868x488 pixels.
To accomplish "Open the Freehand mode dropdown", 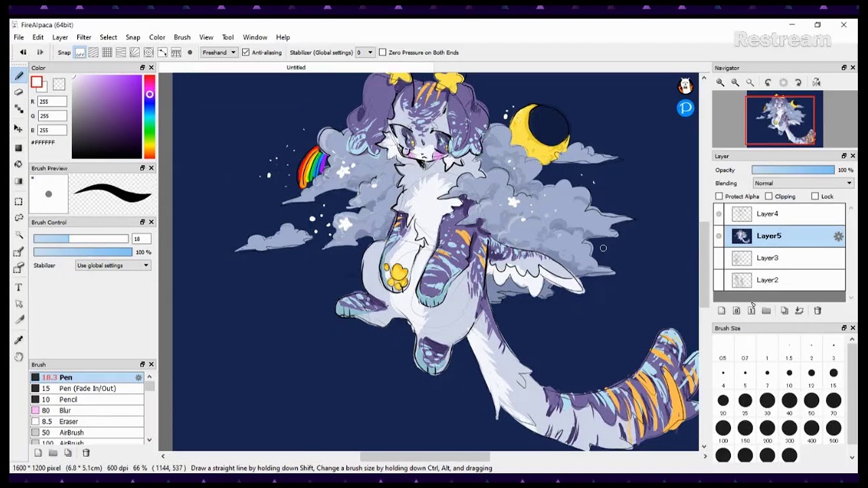I will click(x=219, y=52).
